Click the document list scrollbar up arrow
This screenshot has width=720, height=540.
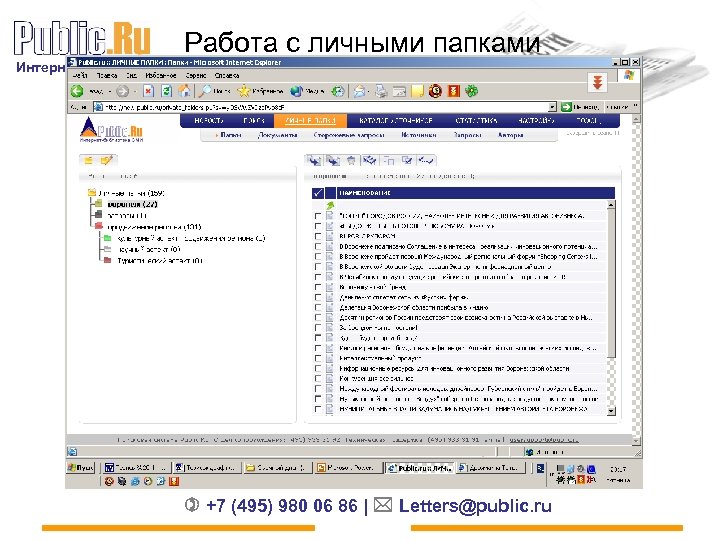611,205
